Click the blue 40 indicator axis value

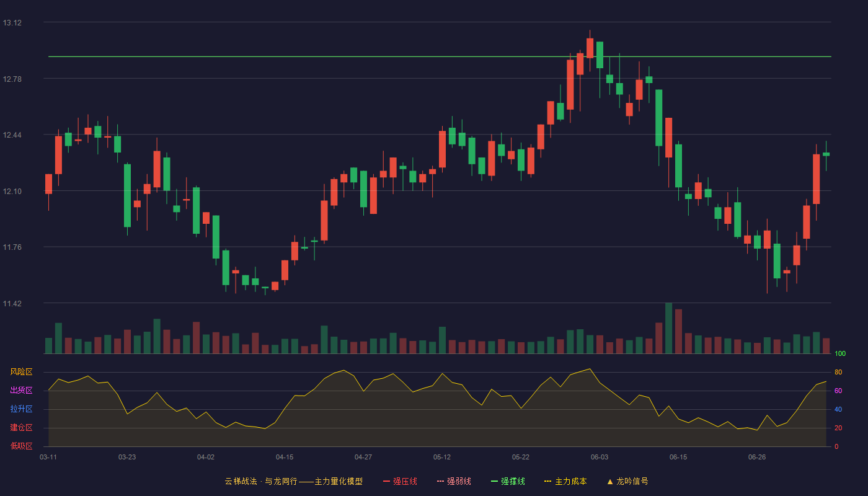click(838, 410)
